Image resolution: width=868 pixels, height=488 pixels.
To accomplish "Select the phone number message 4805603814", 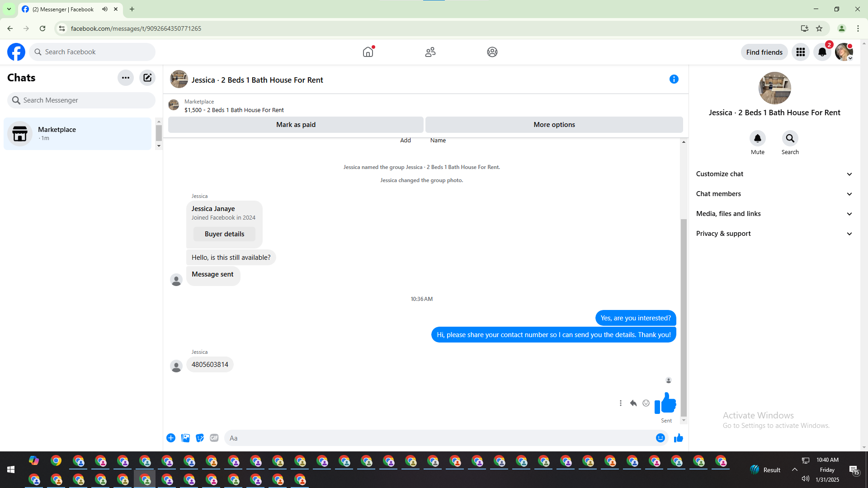I will pos(210,365).
